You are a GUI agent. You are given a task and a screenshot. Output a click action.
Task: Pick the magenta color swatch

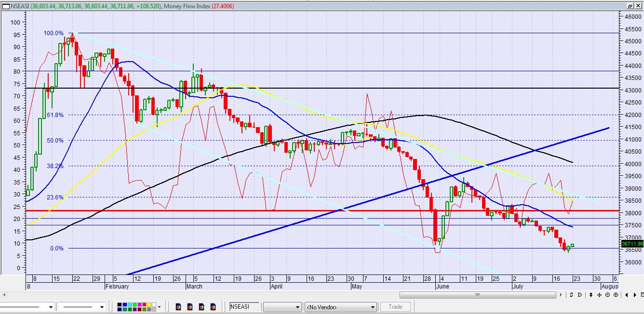(x=139, y=304)
